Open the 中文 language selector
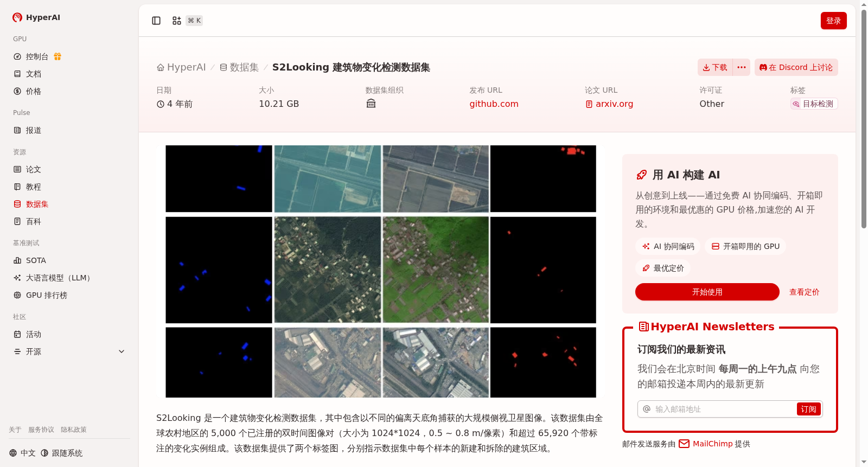The image size is (868, 467). point(22,453)
